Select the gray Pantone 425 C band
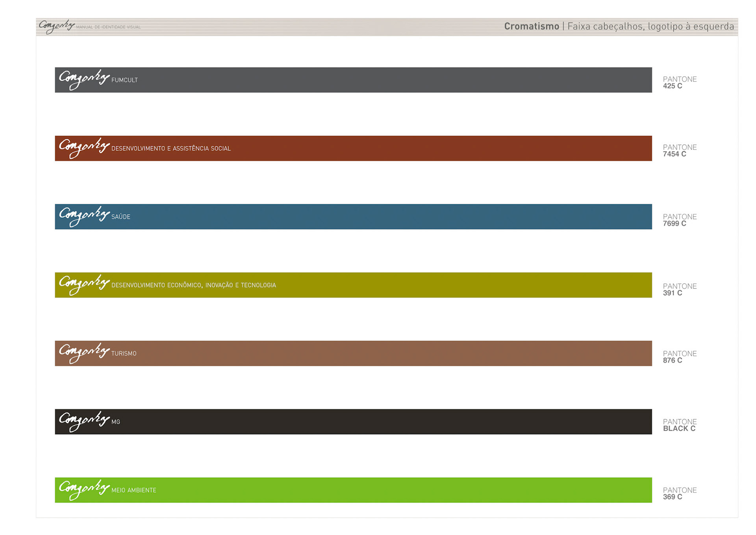The width and height of the screenshot is (756, 535). [x=353, y=80]
